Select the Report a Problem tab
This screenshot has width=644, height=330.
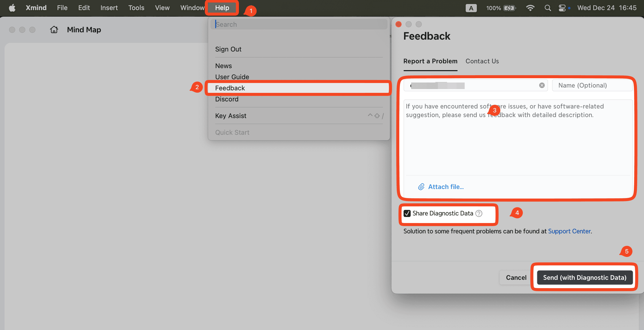pos(430,61)
